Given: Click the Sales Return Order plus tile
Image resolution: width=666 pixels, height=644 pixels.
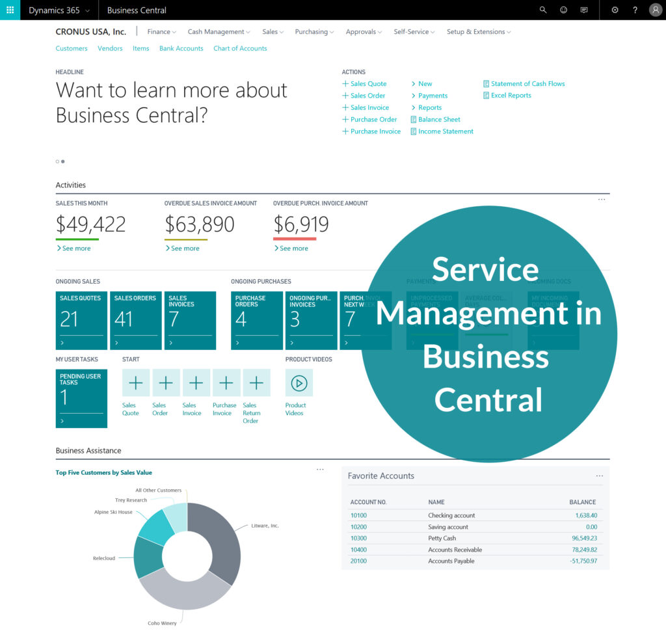Looking at the screenshot, I should 256,383.
